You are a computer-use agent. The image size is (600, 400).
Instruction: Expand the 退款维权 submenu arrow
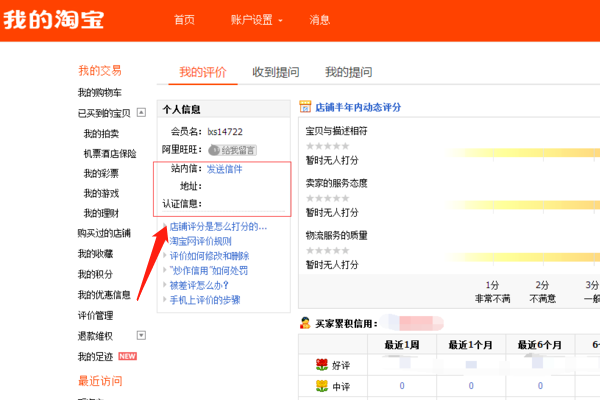(x=141, y=335)
